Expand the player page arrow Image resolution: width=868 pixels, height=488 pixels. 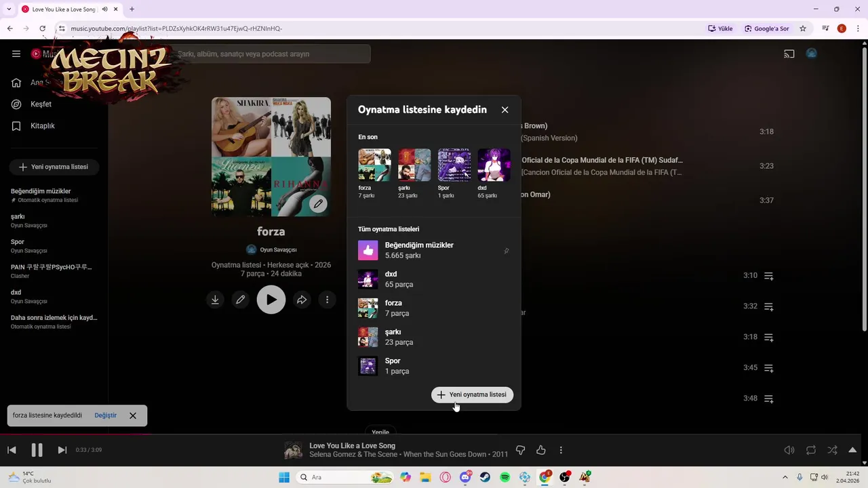pyautogui.click(x=852, y=450)
